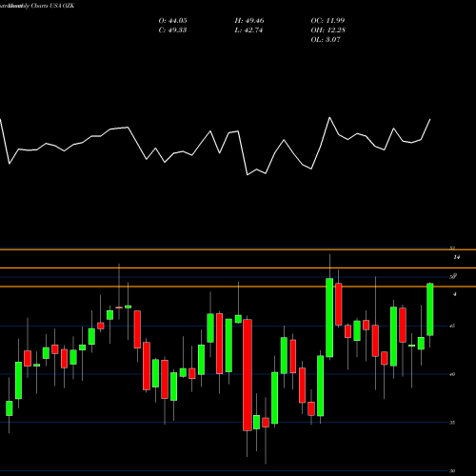This screenshot has width=476, height=476.
Task: Click the 14 label beside orange line
Action: [x=456, y=257]
